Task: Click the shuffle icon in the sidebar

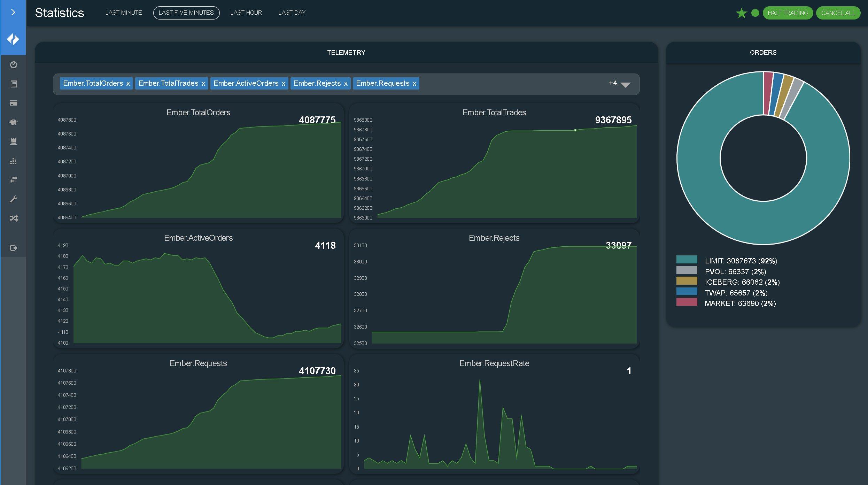Action: tap(13, 218)
